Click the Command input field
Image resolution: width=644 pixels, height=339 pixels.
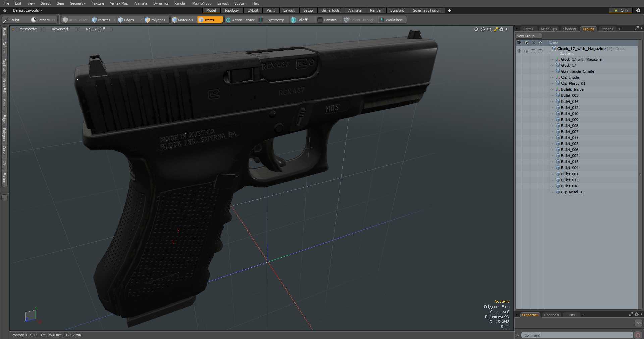[x=577, y=335]
